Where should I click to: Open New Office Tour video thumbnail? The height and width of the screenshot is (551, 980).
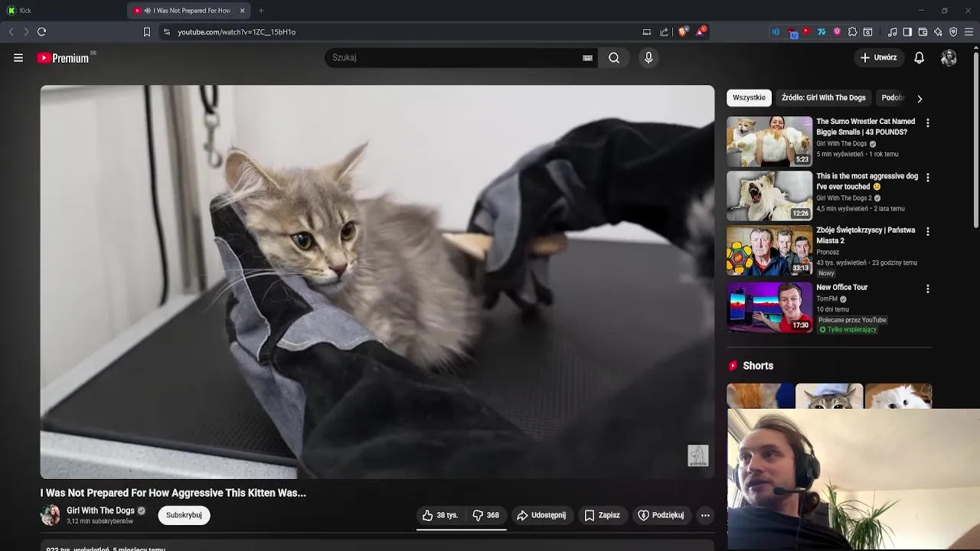(x=769, y=307)
